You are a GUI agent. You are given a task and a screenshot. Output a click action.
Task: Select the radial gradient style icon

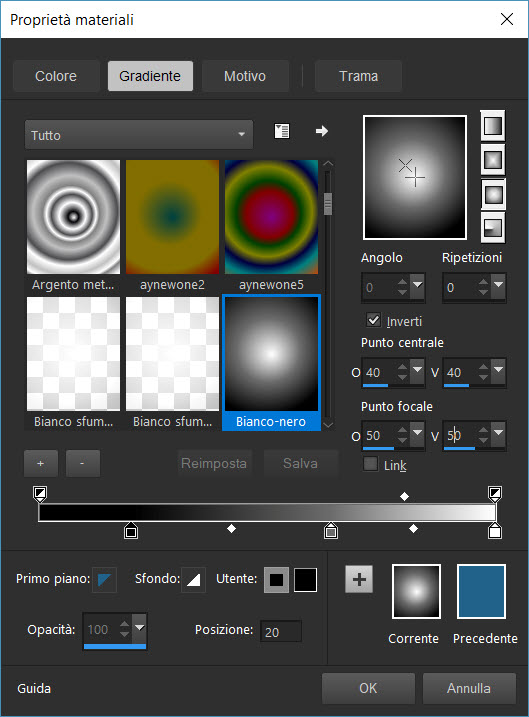(493, 228)
